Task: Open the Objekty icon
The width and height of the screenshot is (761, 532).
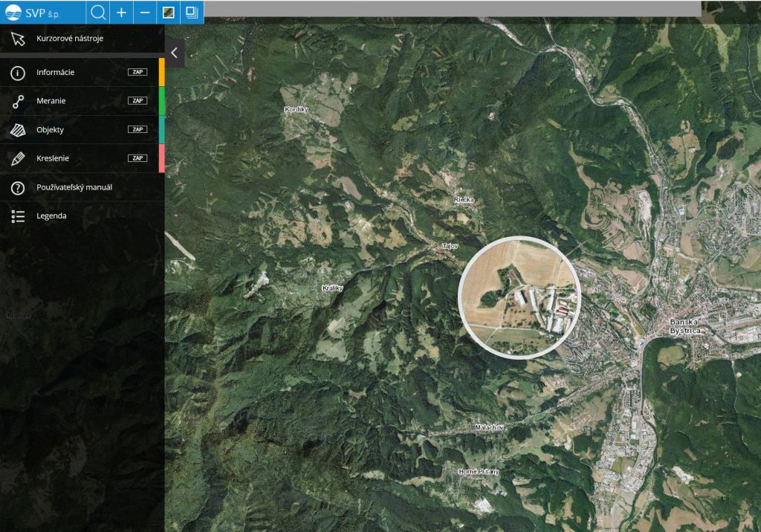Action: point(18,130)
